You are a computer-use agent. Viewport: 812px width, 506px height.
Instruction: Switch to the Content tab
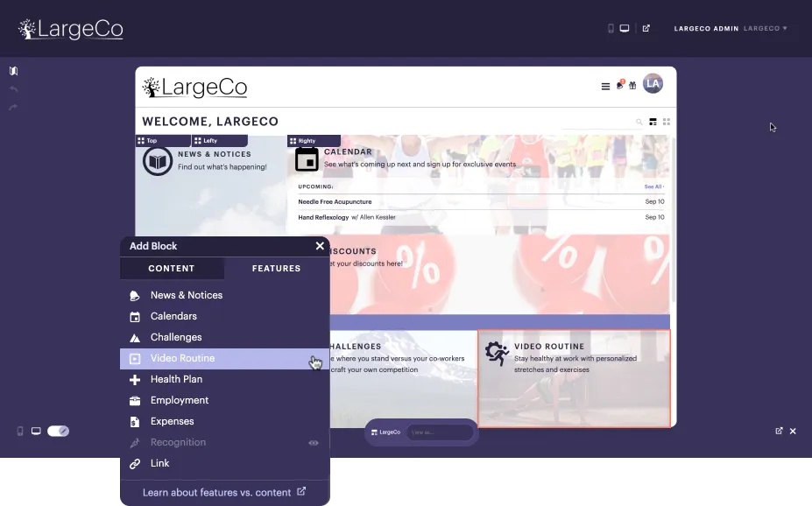172,269
